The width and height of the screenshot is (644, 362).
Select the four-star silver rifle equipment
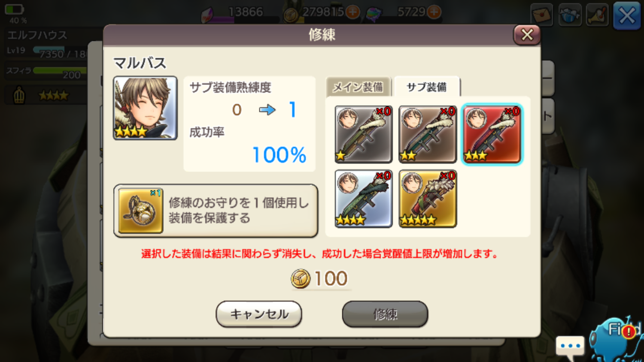pyautogui.click(x=363, y=199)
